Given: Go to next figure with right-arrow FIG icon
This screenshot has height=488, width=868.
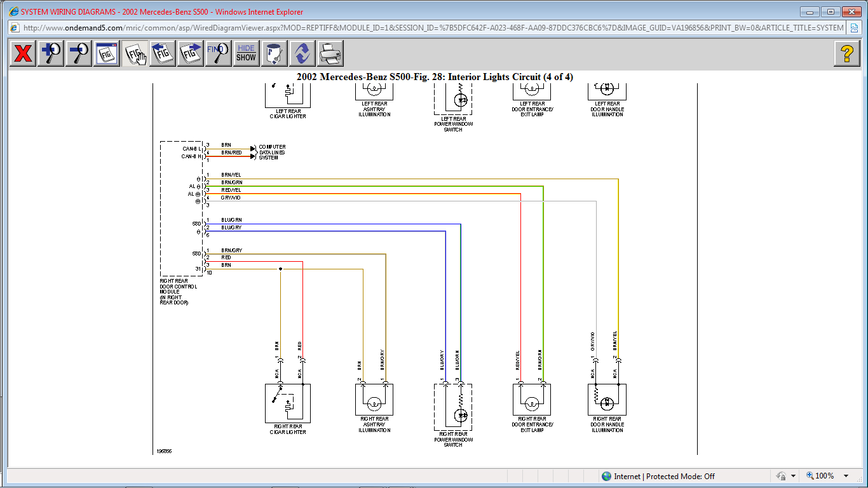Looking at the screenshot, I should pos(191,53).
